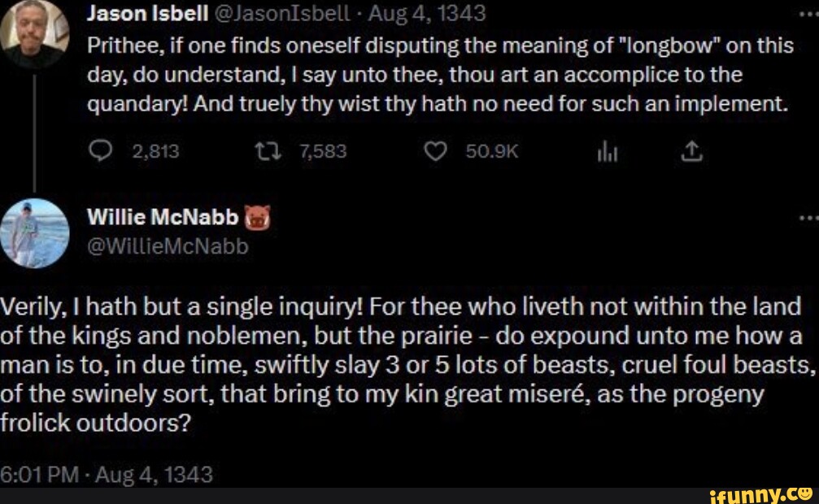Click the boar emoji beside Willie McNabb

pyautogui.click(x=255, y=217)
